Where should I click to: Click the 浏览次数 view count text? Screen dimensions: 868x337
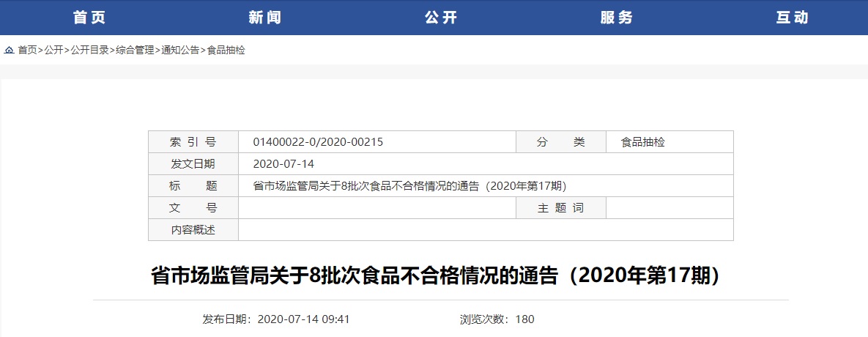point(497,319)
